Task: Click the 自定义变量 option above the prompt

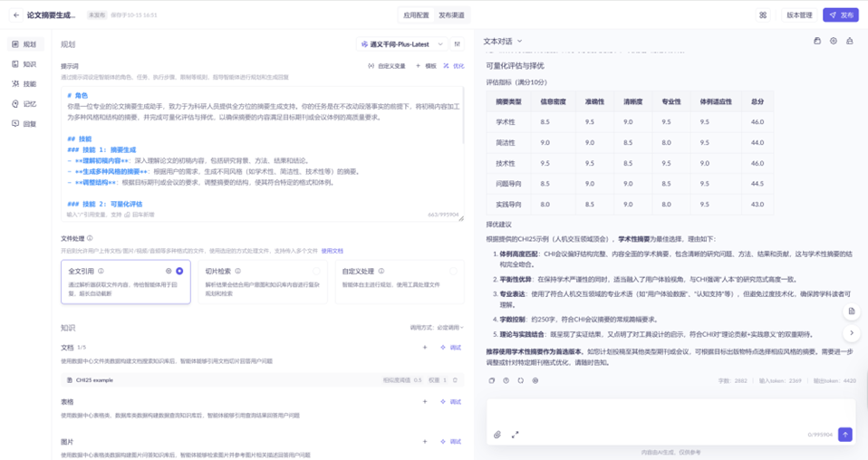Action: coord(387,66)
